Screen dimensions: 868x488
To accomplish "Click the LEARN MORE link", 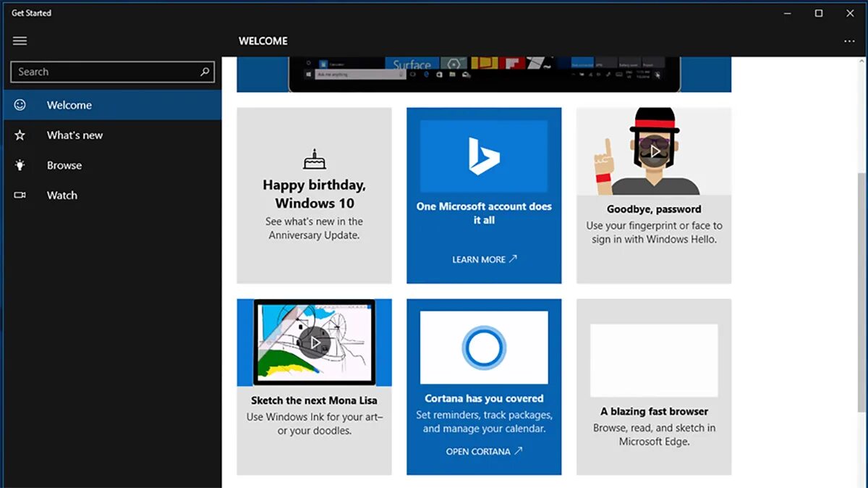I will point(484,259).
